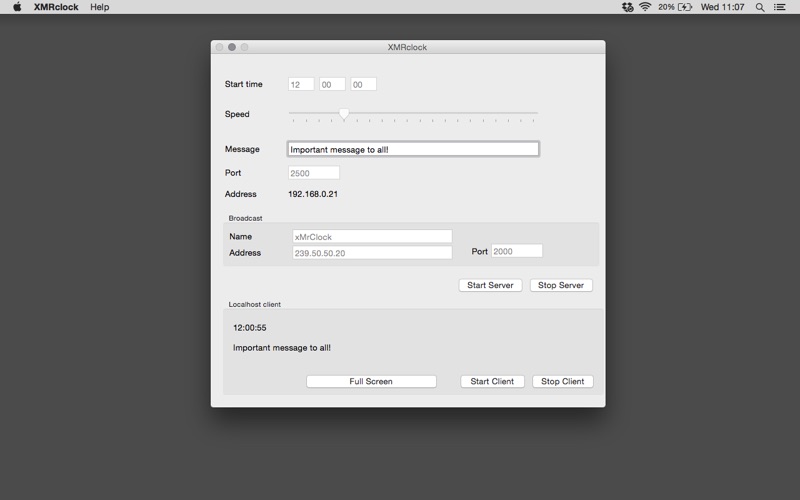
Task: Click the server Port 2500 field
Action: click(x=314, y=173)
